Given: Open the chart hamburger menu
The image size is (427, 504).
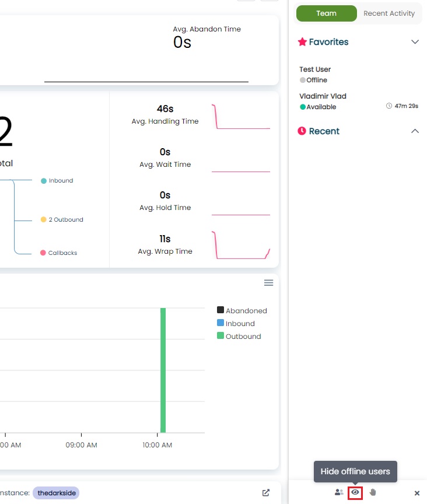Looking at the screenshot, I should tap(268, 282).
